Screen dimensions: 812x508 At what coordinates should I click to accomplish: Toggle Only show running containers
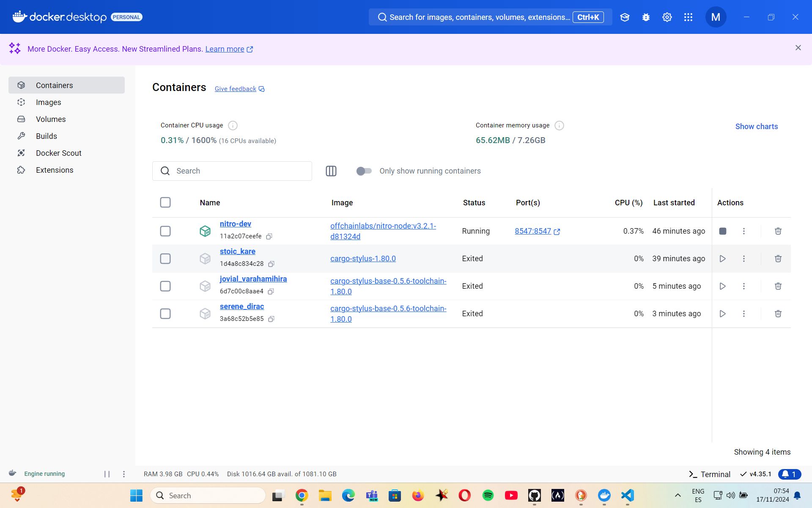364,171
